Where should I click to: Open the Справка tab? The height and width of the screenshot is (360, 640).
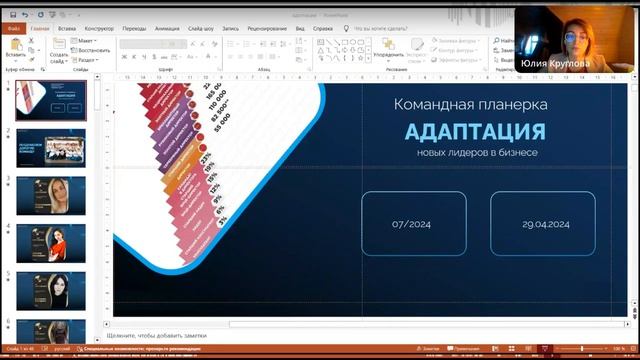click(322, 28)
